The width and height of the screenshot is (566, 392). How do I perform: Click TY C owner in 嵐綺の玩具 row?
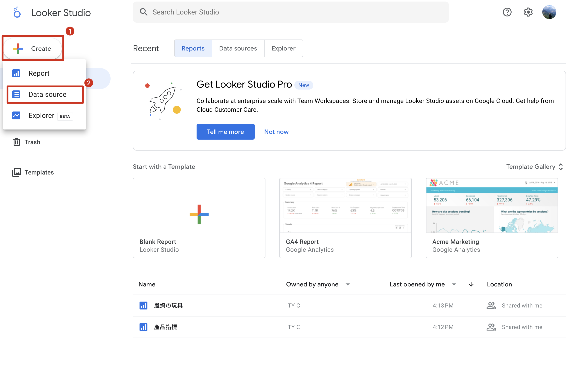pos(294,306)
